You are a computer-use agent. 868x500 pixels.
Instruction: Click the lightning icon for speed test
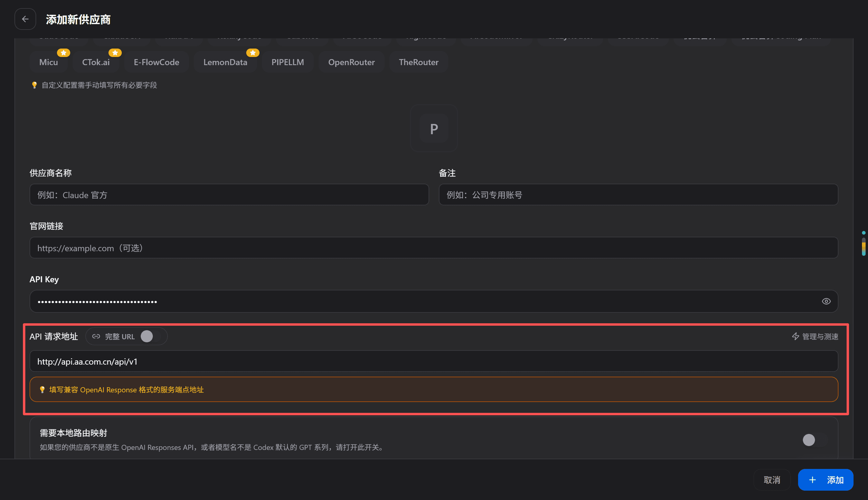click(x=795, y=336)
